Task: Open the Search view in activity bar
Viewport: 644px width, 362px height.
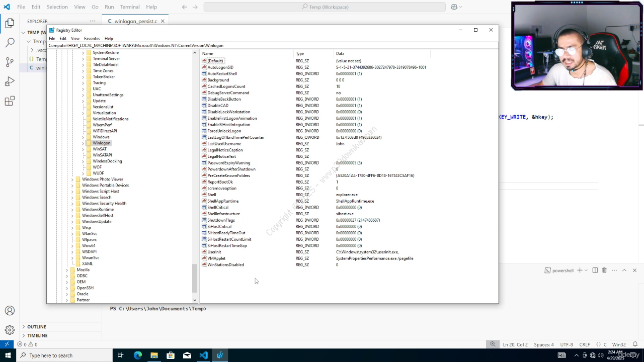Action: [10, 43]
